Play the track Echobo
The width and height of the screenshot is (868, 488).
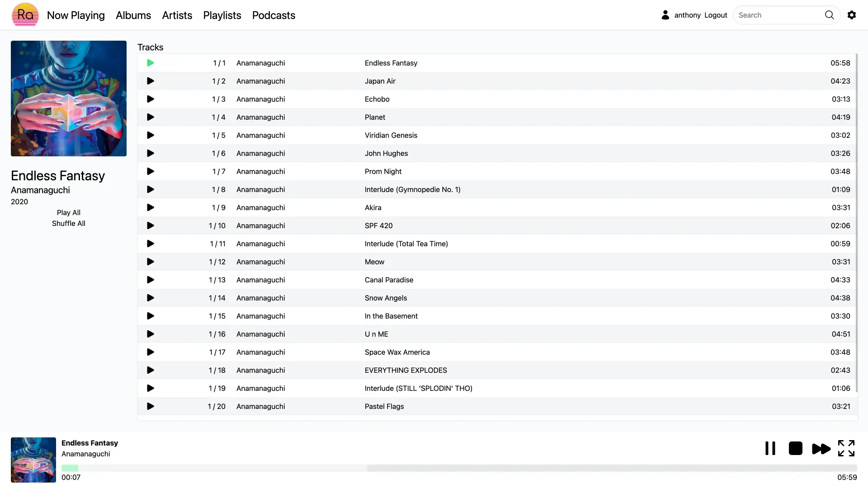pos(151,99)
